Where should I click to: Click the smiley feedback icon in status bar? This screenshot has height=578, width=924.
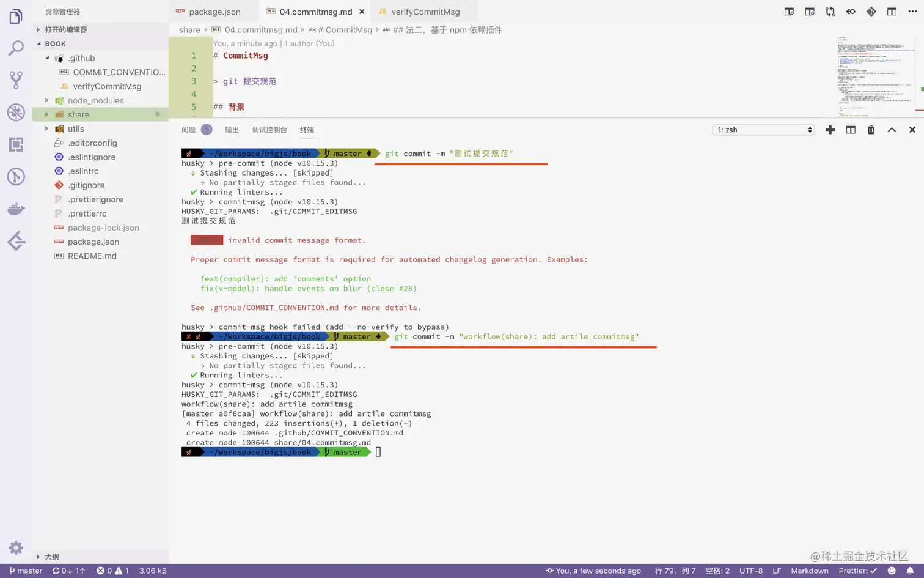coord(892,571)
